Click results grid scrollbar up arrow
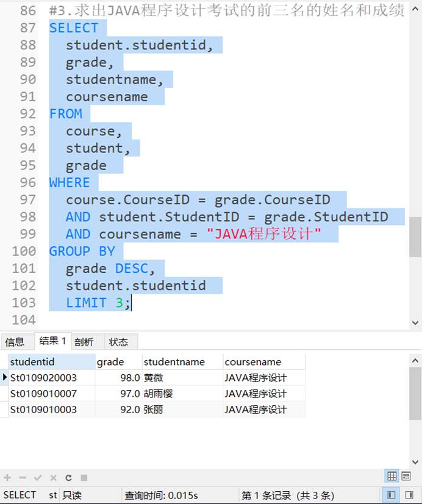This screenshot has height=504, width=422. pyautogui.click(x=415, y=361)
